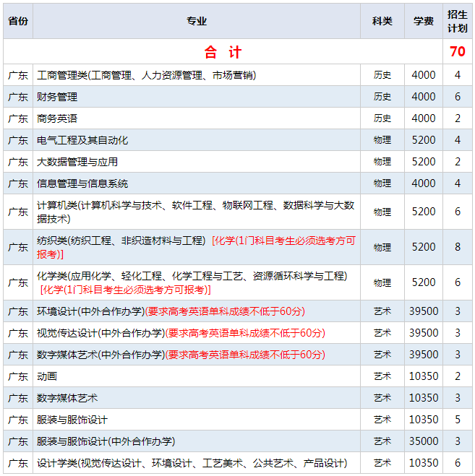Select 服装与服饰设计(中外合作办学) cell
The image size is (475, 476).
coord(197,441)
